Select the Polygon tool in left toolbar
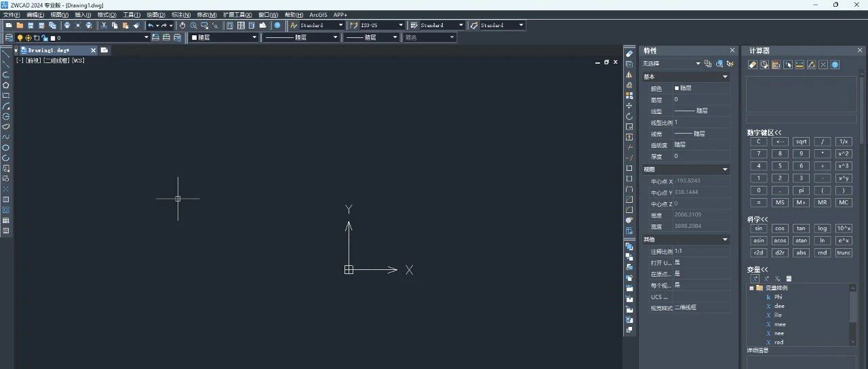The width and height of the screenshot is (868, 369). point(6,85)
